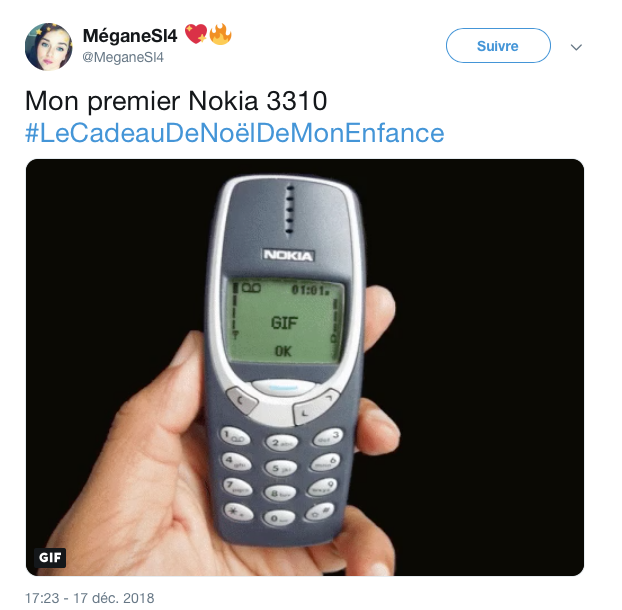Click the hash key on phone keypad
Image resolution: width=622 pixels, height=610 pixels.
point(320,511)
